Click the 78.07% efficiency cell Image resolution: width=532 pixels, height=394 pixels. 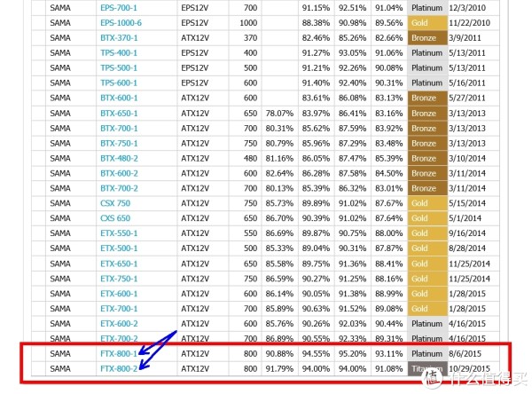(x=279, y=113)
